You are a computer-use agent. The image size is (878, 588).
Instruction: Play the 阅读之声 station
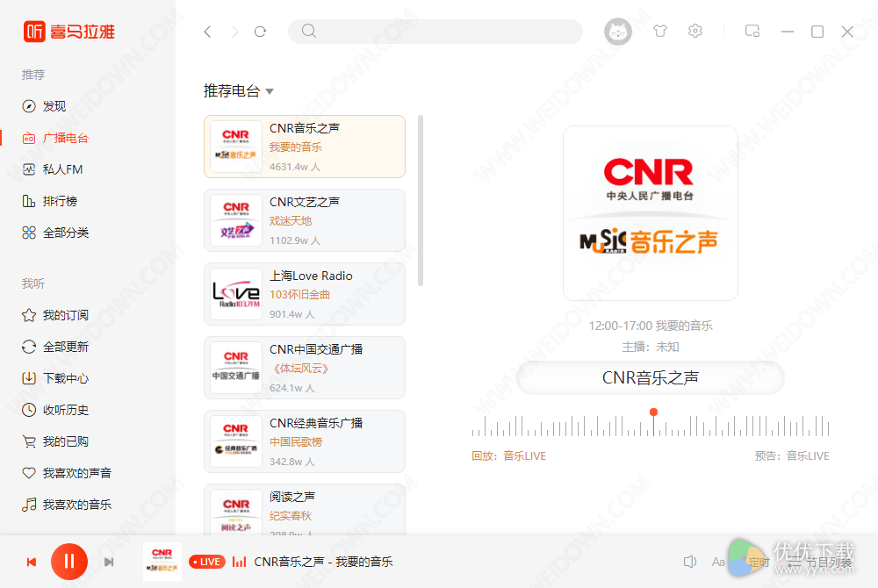[x=305, y=509]
